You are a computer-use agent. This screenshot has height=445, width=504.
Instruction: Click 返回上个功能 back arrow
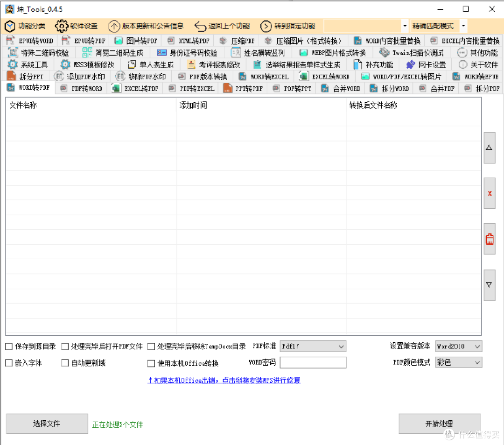click(x=222, y=26)
